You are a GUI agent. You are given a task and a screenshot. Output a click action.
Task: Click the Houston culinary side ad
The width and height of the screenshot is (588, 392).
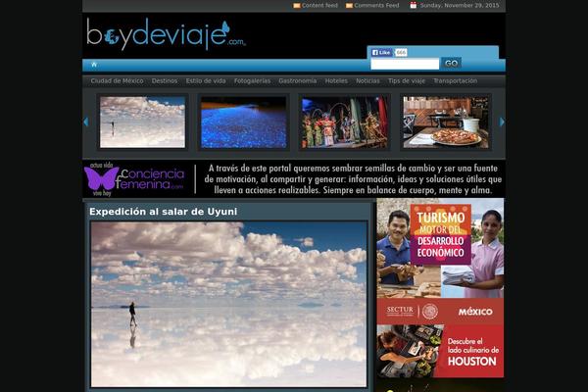click(x=440, y=351)
